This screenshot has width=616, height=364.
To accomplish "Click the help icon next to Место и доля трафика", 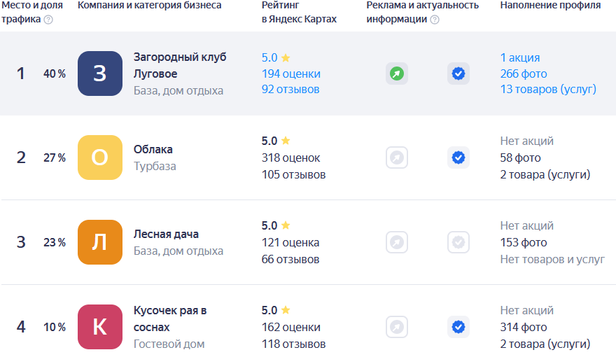I will pos(48,20).
